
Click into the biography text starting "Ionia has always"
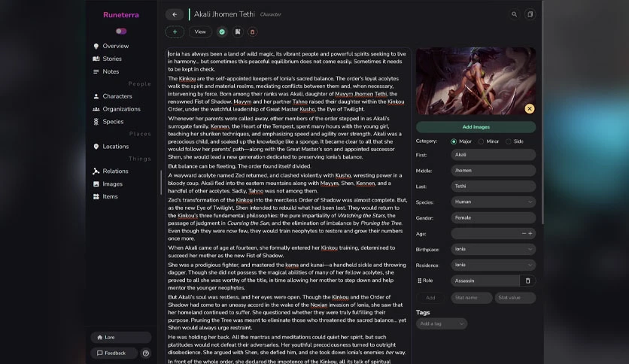[287, 62]
